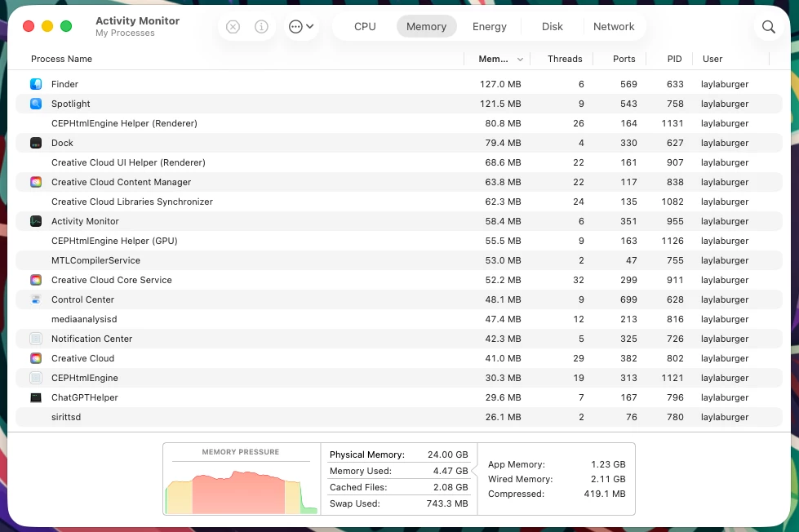The height and width of the screenshot is (532, 799).
Task: Sort by Ports column header
Action: [624, 59]
